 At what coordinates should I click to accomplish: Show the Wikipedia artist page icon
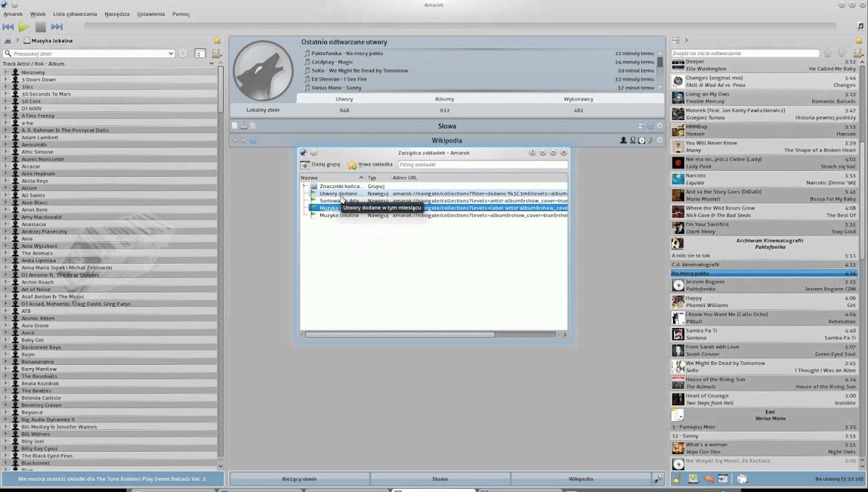tap(623, 140)
